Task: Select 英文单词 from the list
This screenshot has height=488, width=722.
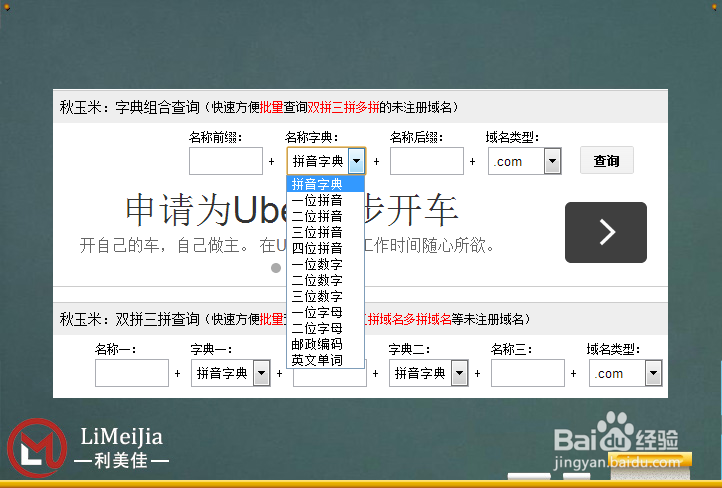Action: pyautogui.click(x=326, y=360)
